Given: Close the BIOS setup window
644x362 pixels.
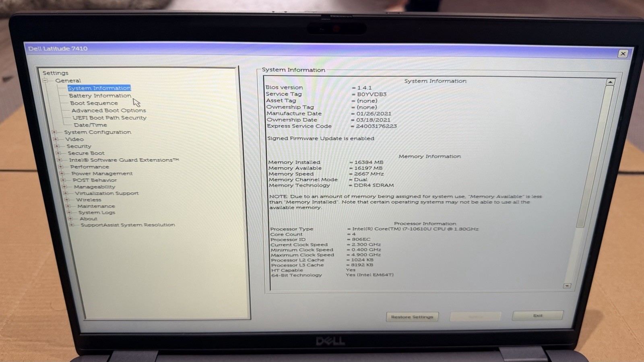Looking at the screenshot, I should coord(623,53).
